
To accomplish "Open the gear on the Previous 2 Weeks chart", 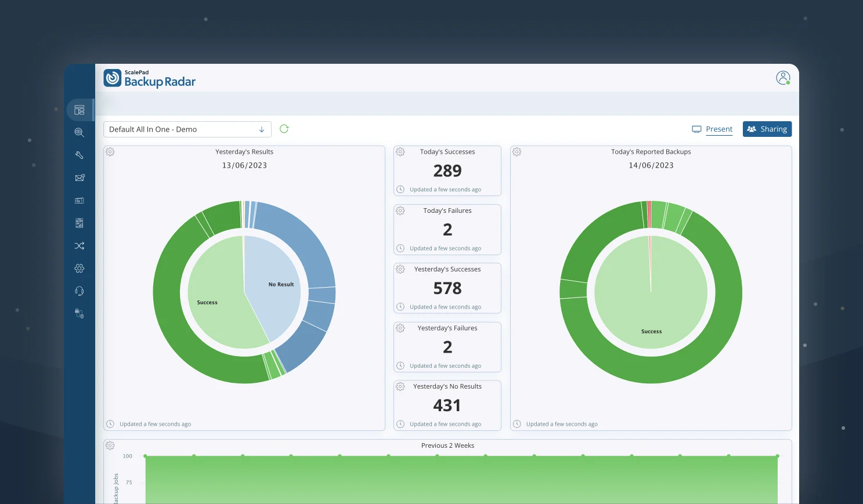I will [x=110, y=445].
